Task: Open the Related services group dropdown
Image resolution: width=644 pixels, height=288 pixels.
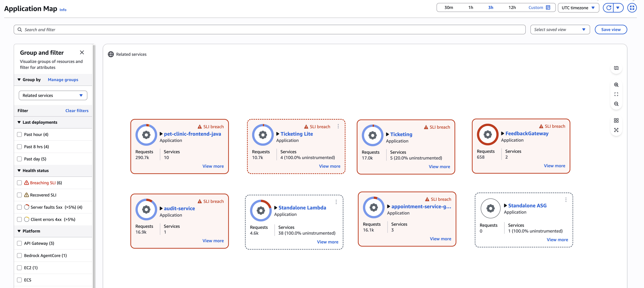Action: pos(52,95)
